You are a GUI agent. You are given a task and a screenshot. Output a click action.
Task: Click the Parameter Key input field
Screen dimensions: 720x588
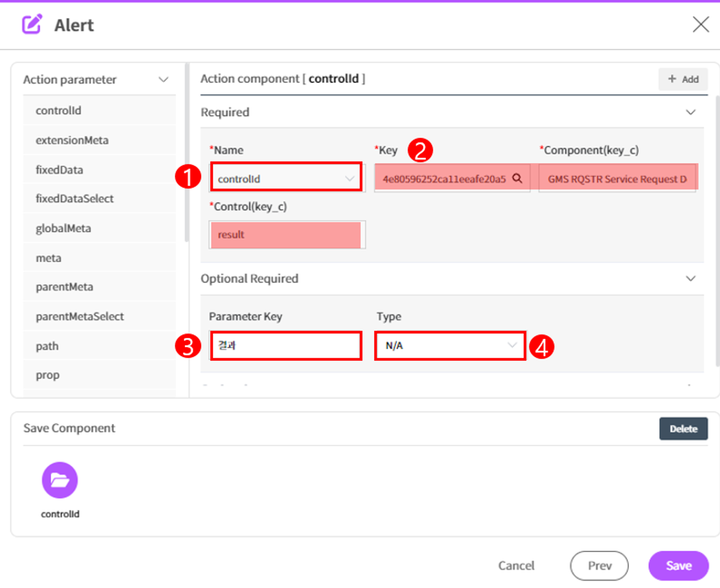[x=287, y=346]
